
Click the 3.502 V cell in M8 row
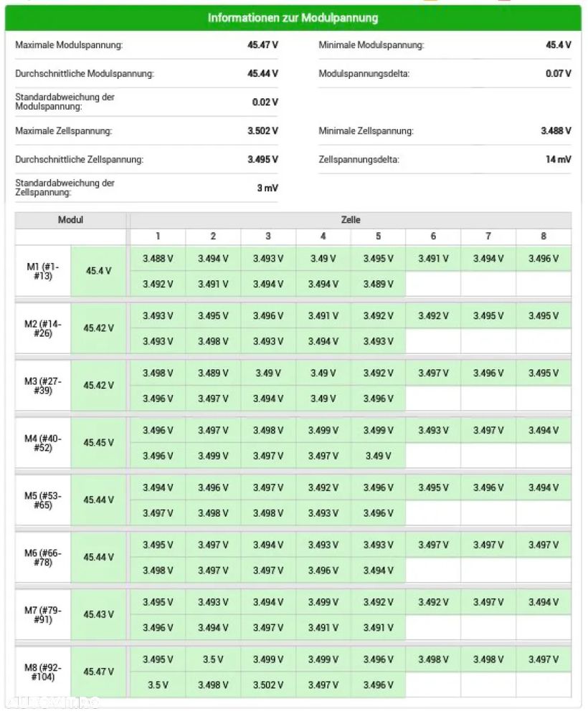(268, 685)
